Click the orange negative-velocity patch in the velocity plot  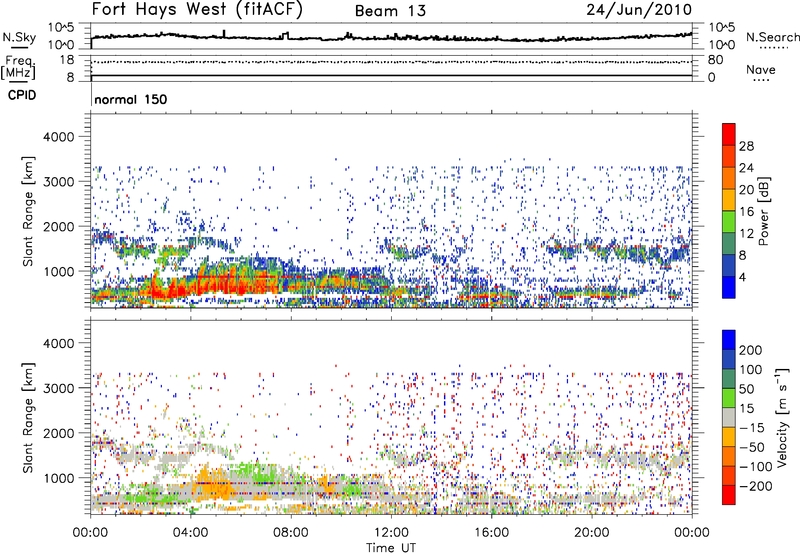tap(214, 485)
